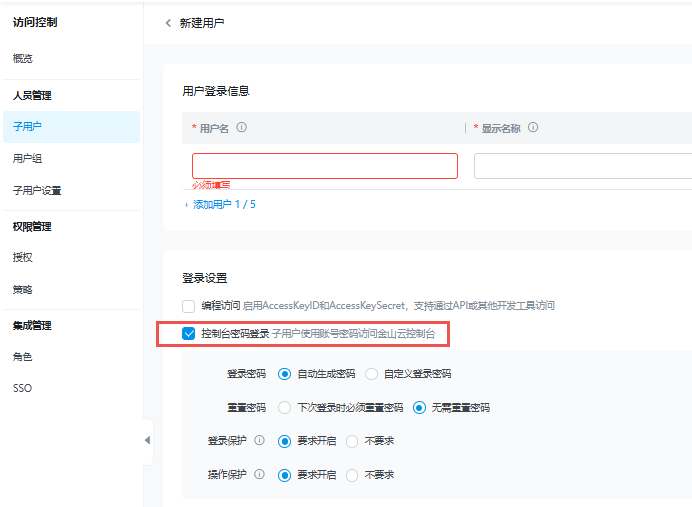
Task: Click the 登录设置 section title
Action: point(205,278)
